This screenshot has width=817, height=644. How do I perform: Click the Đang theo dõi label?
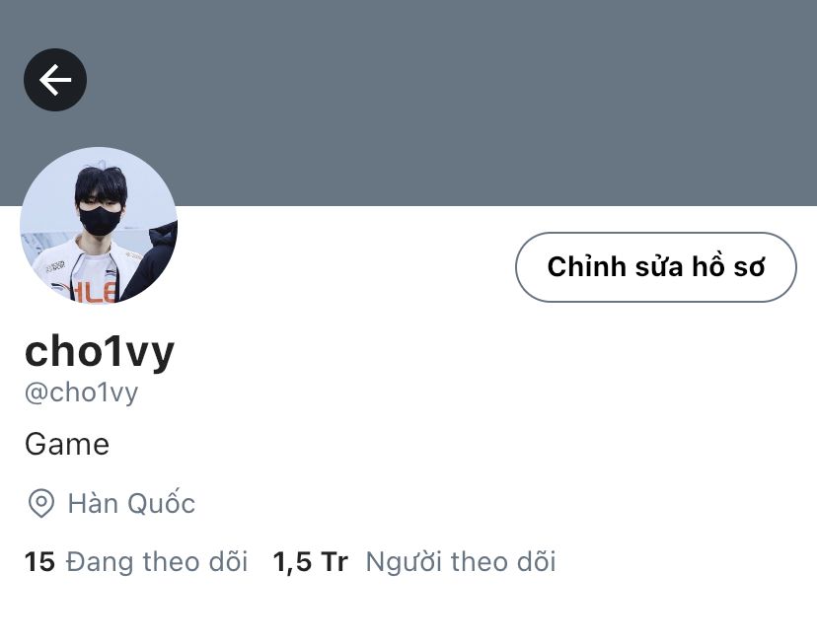pos(157,562)
